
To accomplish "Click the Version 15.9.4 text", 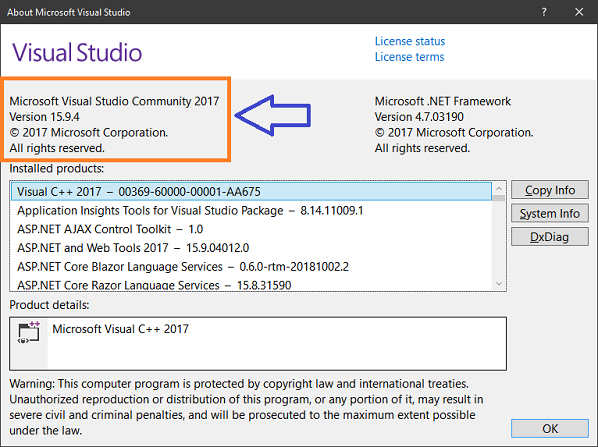I will pyautogui.click(x=45, y=117).
